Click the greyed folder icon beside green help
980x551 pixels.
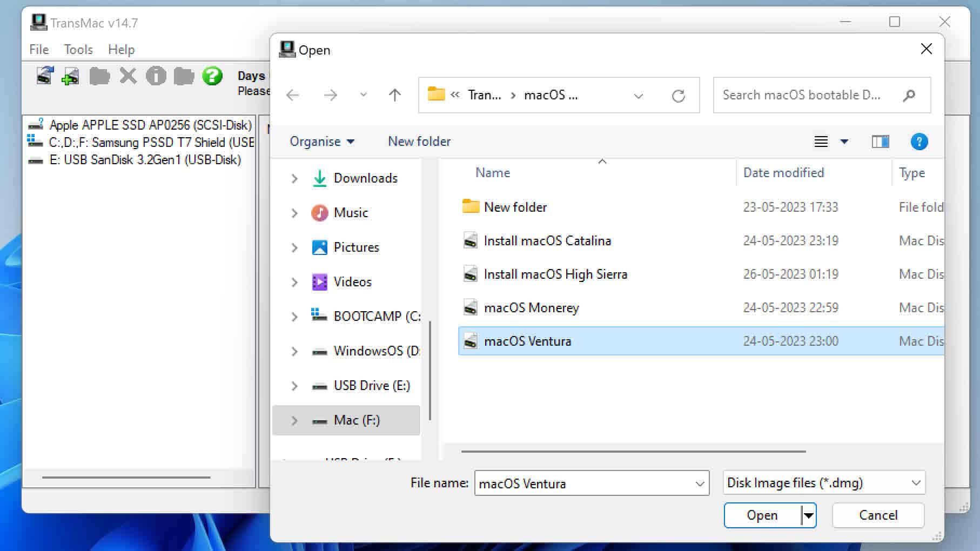[184, 76]
